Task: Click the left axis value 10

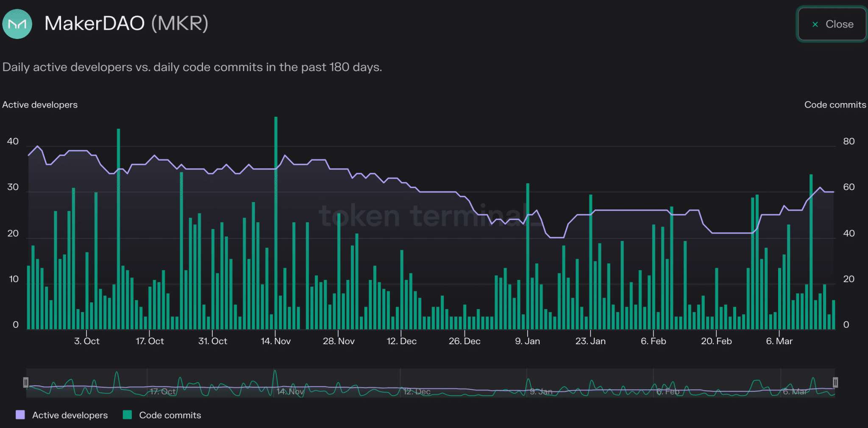Action: 14,279
